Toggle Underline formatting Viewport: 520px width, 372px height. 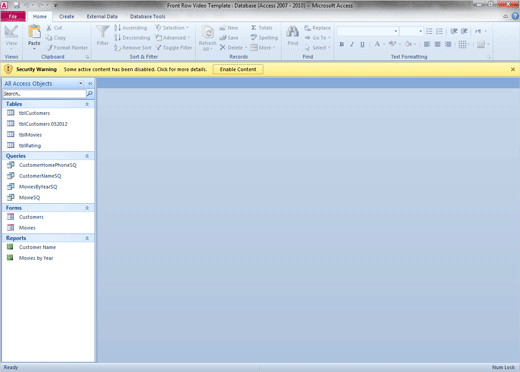[x=362, y=44]
